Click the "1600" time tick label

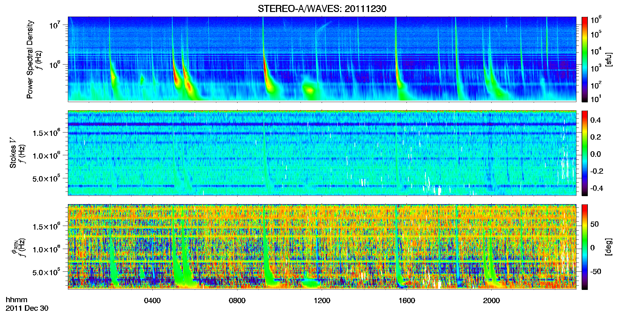pos(407,301)
